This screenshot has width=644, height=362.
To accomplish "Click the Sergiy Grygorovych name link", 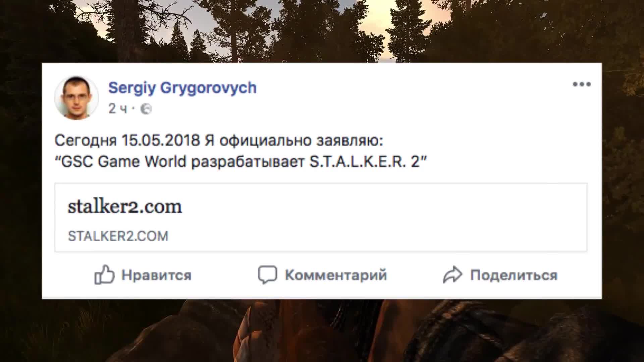I will tap(182, 88).
